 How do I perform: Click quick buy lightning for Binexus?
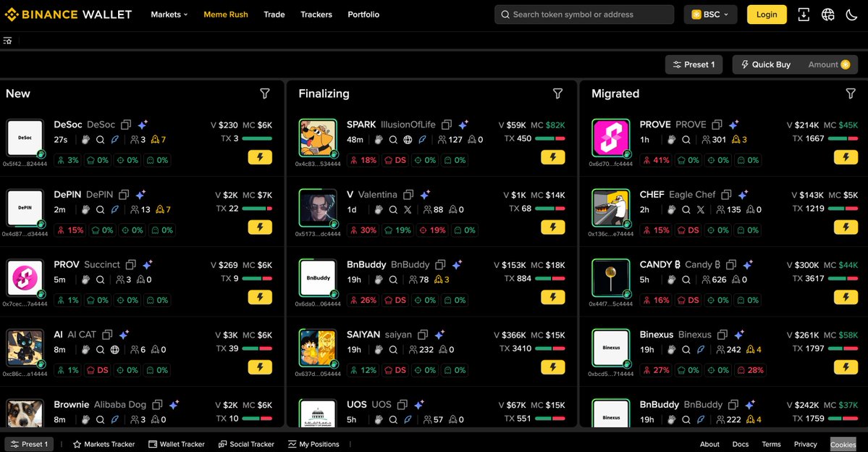point(846,367)
